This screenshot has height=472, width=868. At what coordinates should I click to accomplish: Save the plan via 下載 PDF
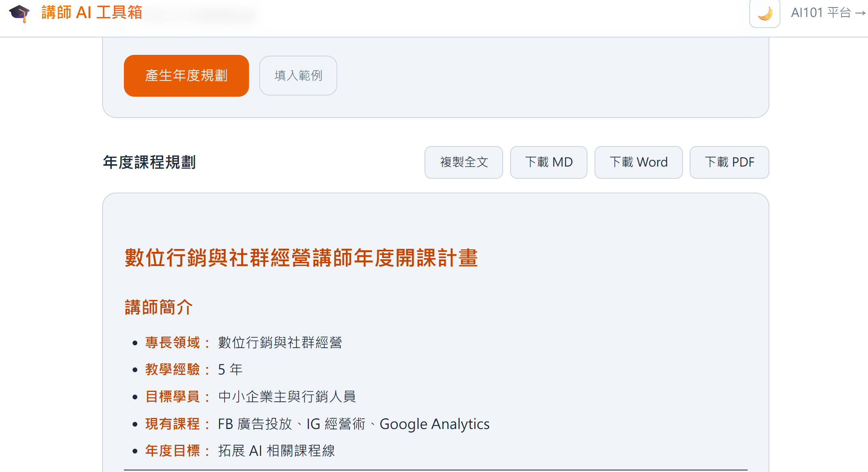729,162
